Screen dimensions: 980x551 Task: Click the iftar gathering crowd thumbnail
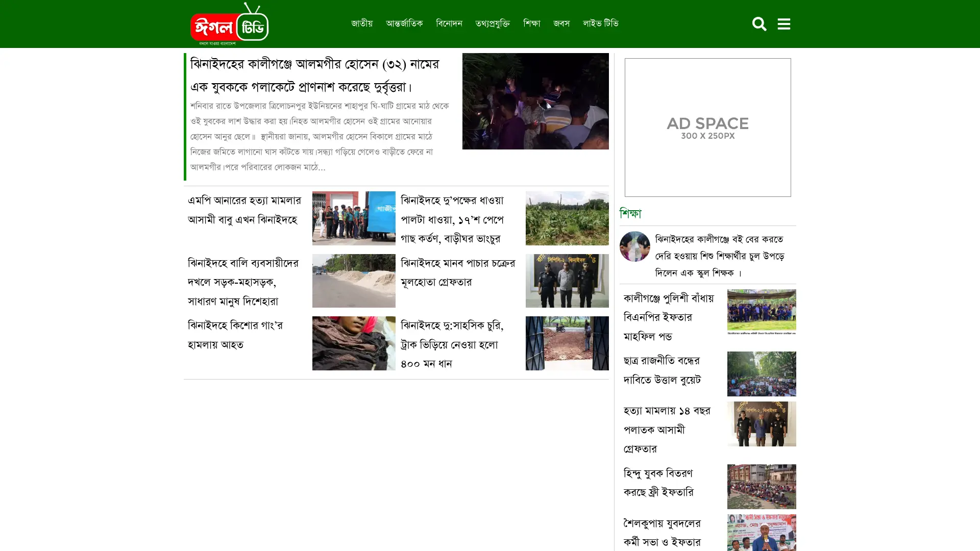click(762, 312)
